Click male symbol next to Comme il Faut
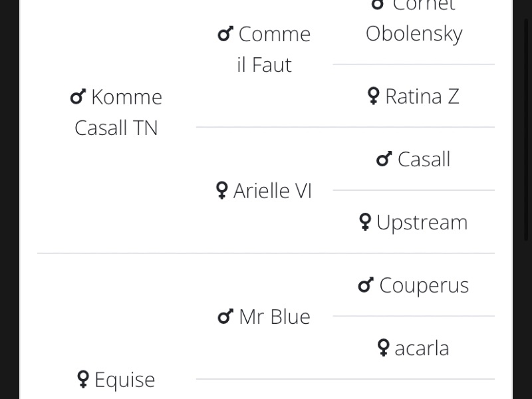 (225, 34)
